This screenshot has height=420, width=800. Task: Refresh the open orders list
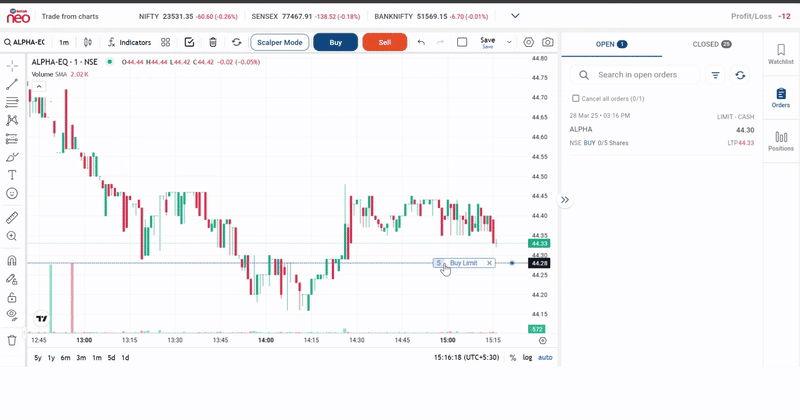pyautogui.click(x=740, y=75)
